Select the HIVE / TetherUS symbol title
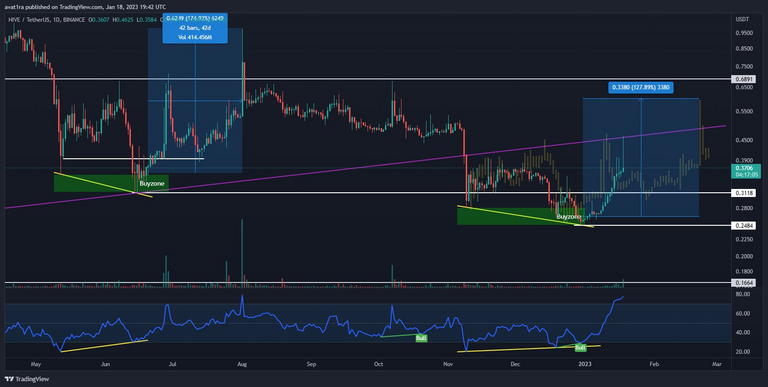Screen dimensions: 768x387 coord(29,20)
